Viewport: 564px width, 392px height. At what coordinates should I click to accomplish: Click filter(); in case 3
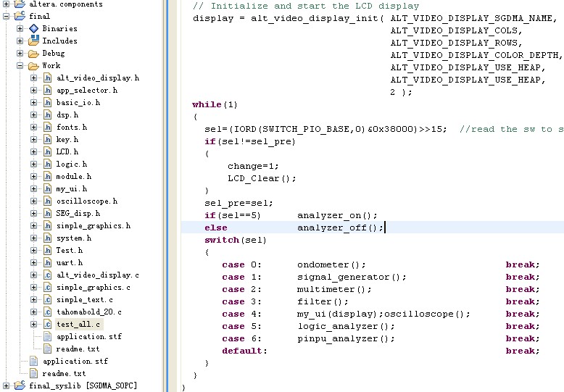[323, 301]
